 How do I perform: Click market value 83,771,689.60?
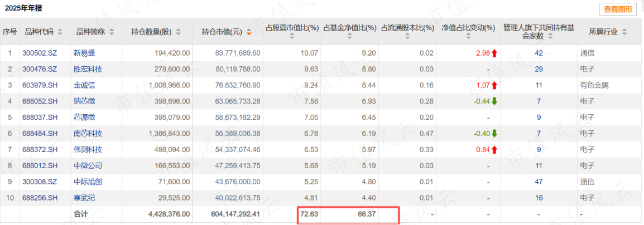(237, 53)
